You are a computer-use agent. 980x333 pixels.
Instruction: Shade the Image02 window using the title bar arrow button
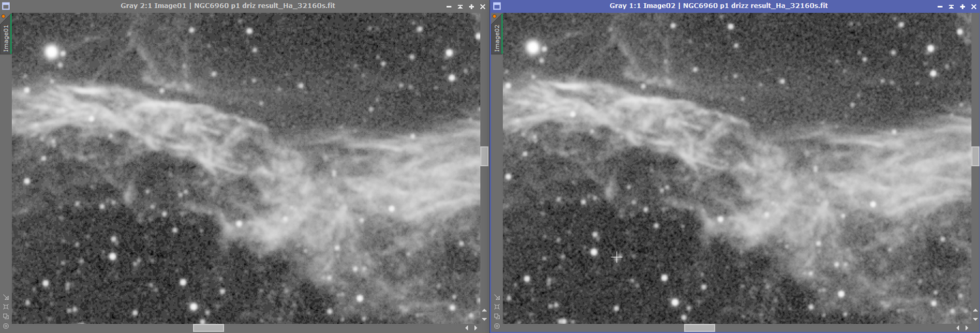coord(951,6)
